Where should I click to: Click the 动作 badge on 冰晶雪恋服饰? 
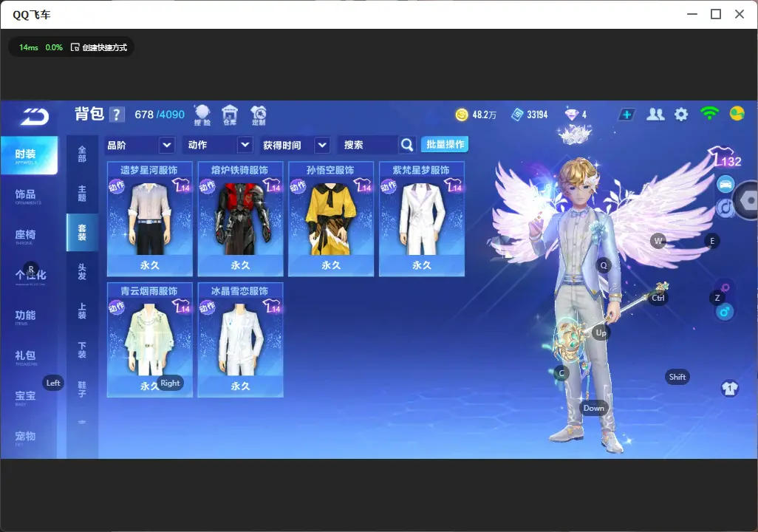tap(208, 307)
